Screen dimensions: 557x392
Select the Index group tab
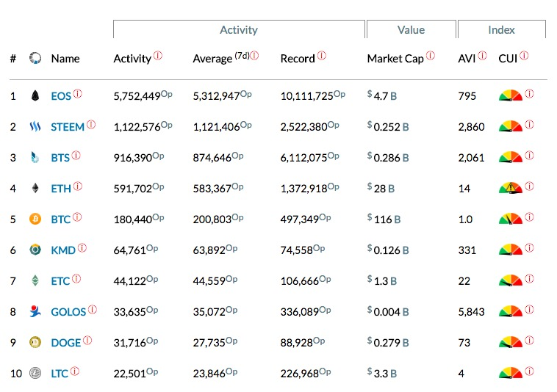click(x=502, y=29)
